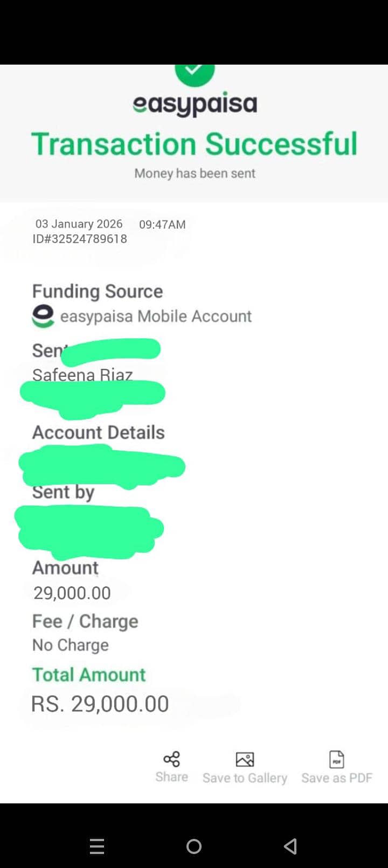Screen dimensions: 388x868
Task: Tap the Transaction Successful heading
Action: point(195,144)
